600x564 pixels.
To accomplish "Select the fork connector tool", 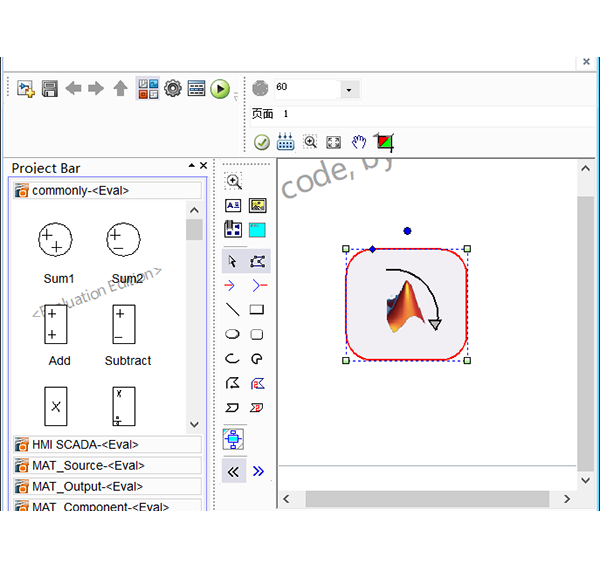I will [260, 285].
